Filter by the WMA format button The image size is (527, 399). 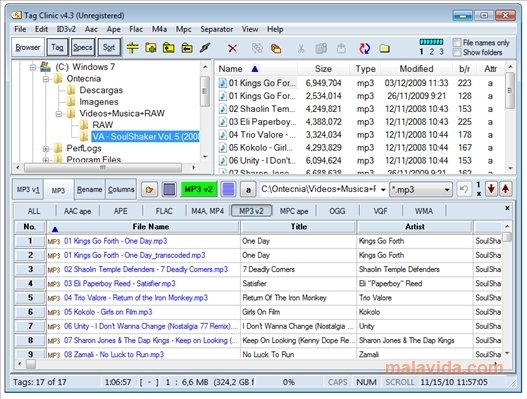tap(424, 211)
